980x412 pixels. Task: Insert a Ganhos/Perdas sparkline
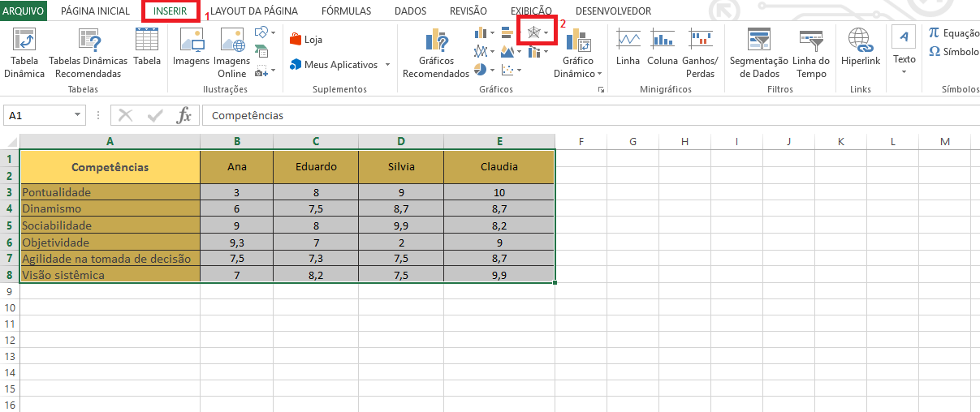tap(700, 41)
